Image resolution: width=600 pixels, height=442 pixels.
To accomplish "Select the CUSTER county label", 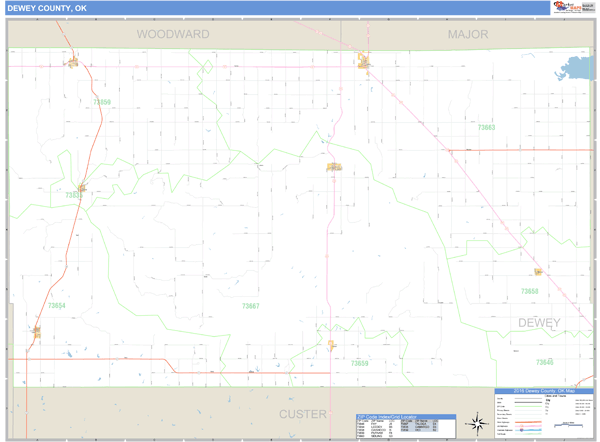I will pyautogui.click(x=302, y=414).
